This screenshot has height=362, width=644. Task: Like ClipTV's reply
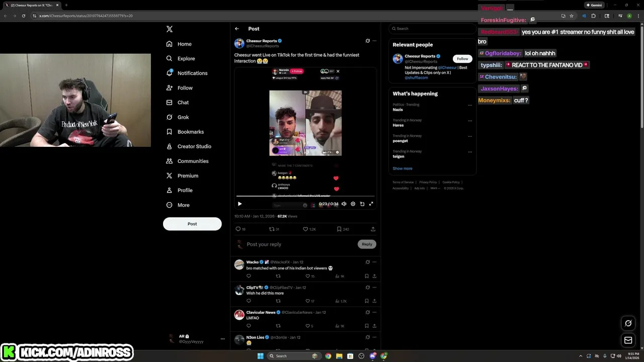310,301
